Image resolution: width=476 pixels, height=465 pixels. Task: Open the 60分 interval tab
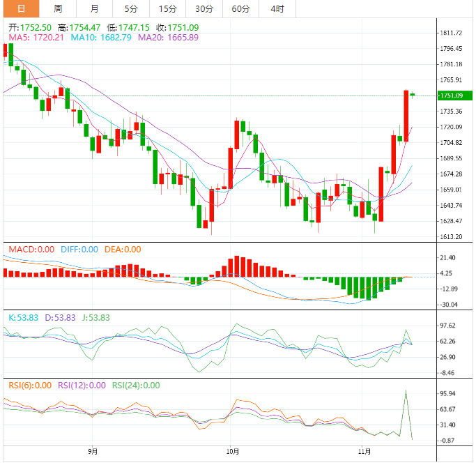pos(240,8)
